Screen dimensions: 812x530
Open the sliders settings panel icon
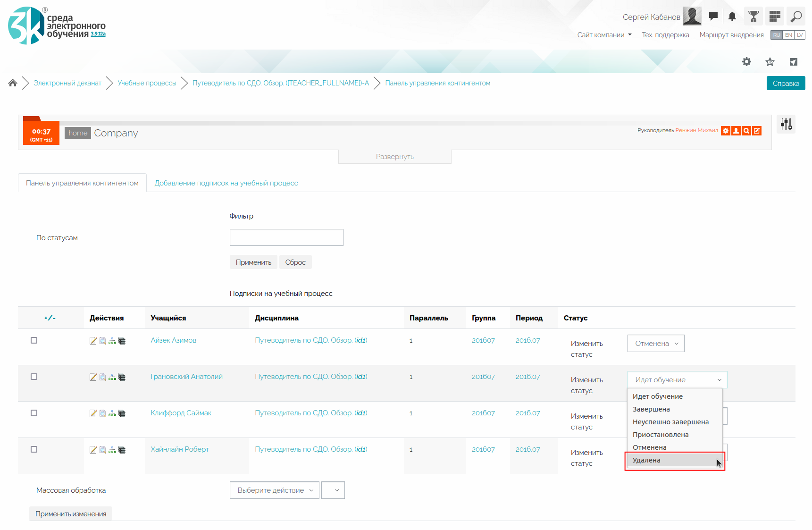786,125
